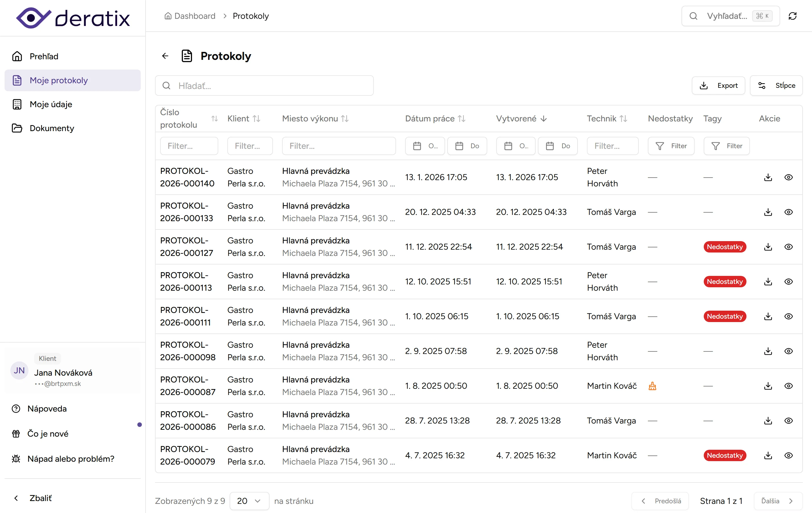Open the Tagy column Filter dropdown
Screen dimensions: 812x513
[x=726, y=146]
